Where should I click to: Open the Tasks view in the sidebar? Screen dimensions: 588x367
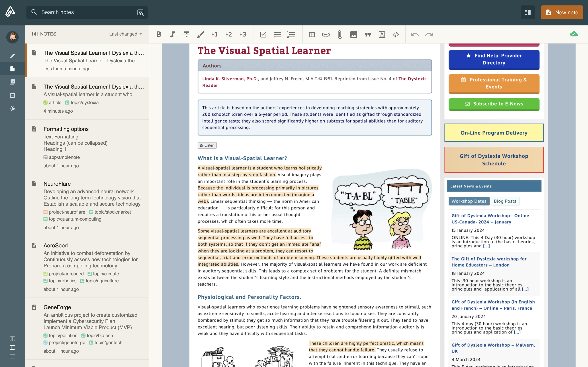click(12, 82)
